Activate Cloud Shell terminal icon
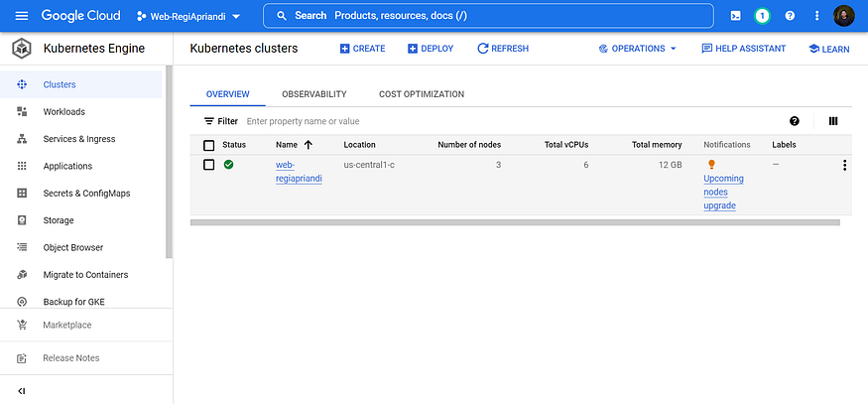 point(735,16)
